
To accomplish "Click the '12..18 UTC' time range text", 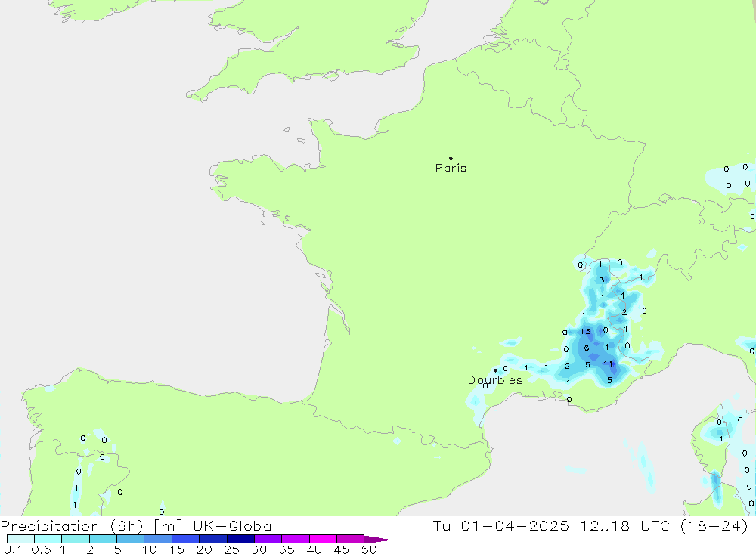I will [625, 526].
